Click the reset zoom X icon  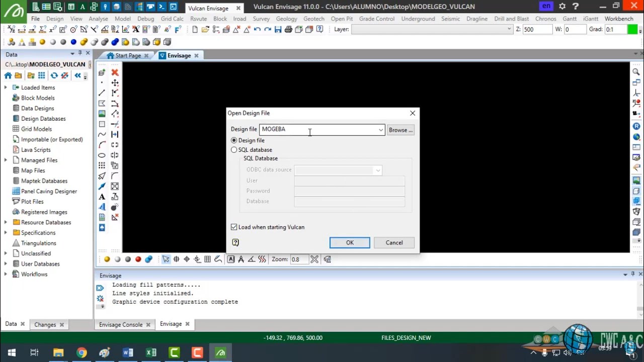pos(314,259)
